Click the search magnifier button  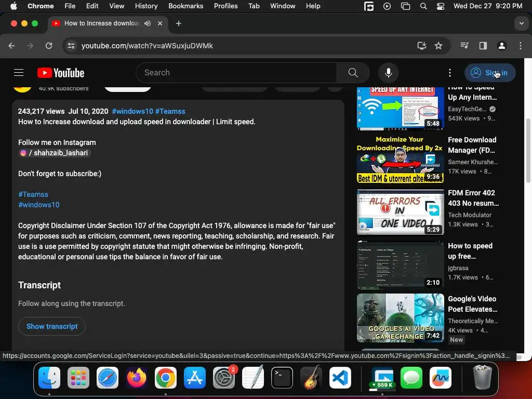click(353, 73)
